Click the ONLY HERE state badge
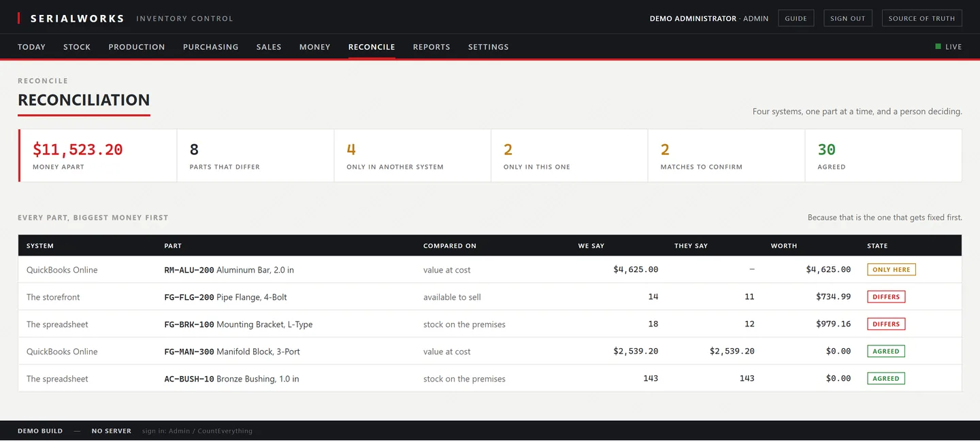Image resolution: width=980 pixels, height=442 pixels. [x=892, y=270]
